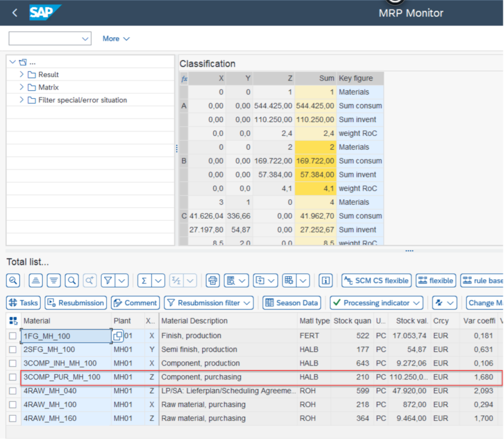Expand the Matrix tree node
Image resolution: width=504 pixels, height=439 pixels.
pos(22,87)
